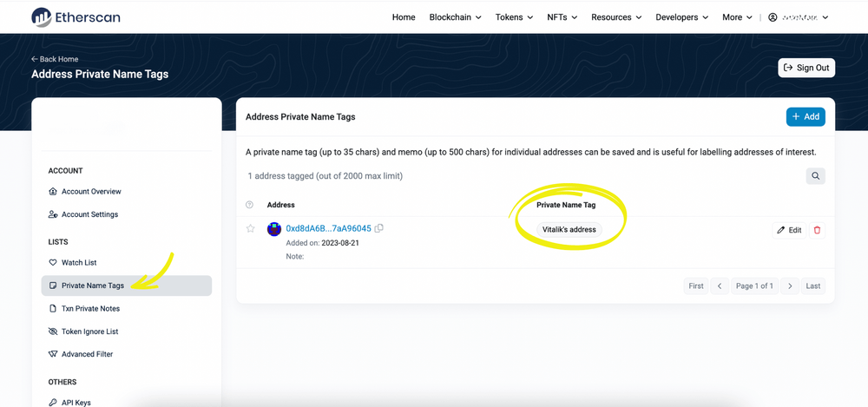Click the Watch List heart icon

point(53,262)
